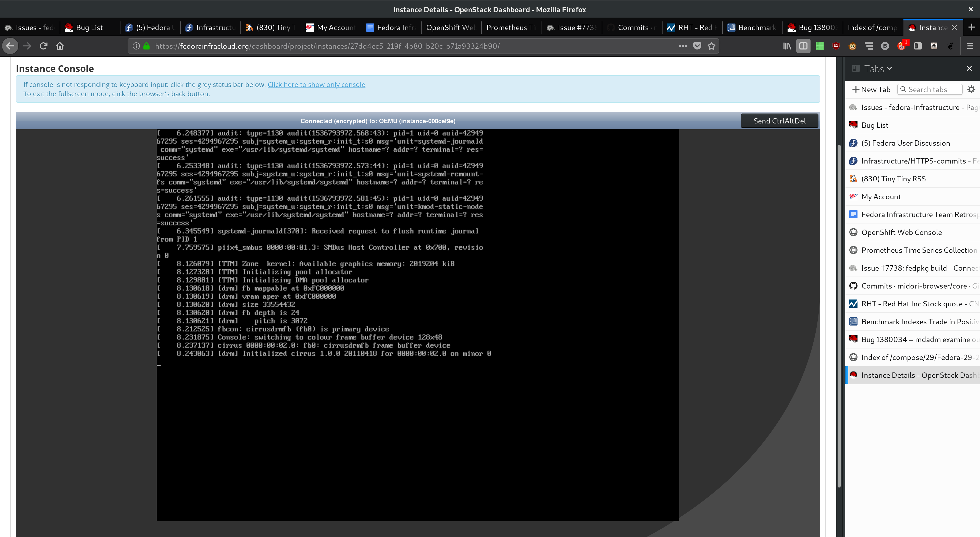
Task: Select Prometheus Time Series Collection sidebar entry
Action: pyautogui.click(x=912, y=250)
